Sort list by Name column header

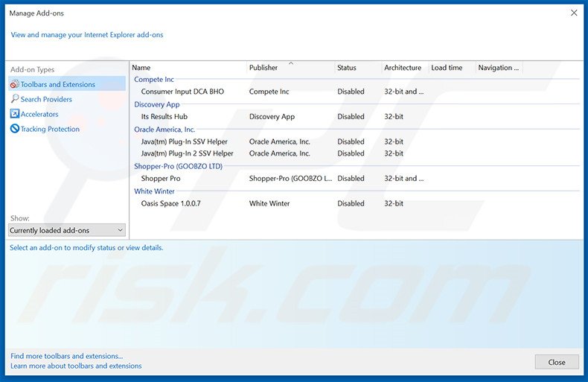[188, 68]
